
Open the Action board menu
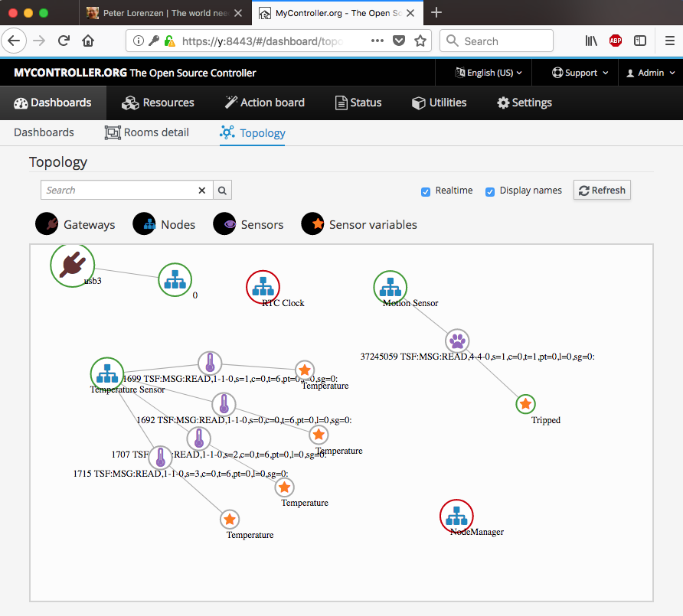click(264, 103)
